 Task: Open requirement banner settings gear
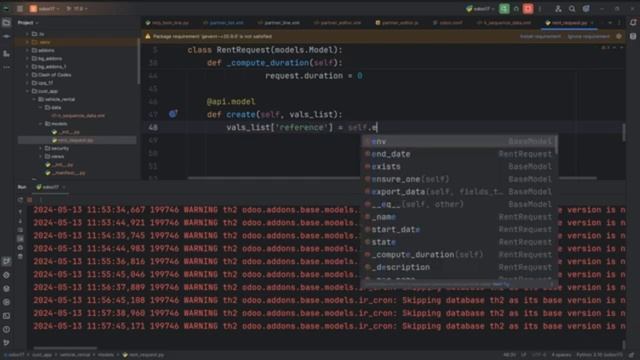point(619,36)
